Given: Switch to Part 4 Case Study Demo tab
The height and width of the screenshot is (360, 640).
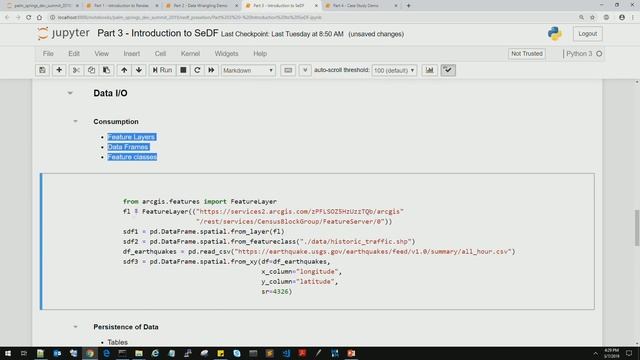Looking at the screenshot, I should tap(361, 6).
